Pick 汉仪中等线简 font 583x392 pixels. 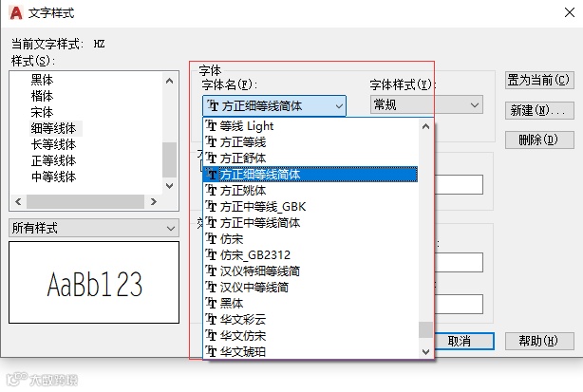coord(310,288)
